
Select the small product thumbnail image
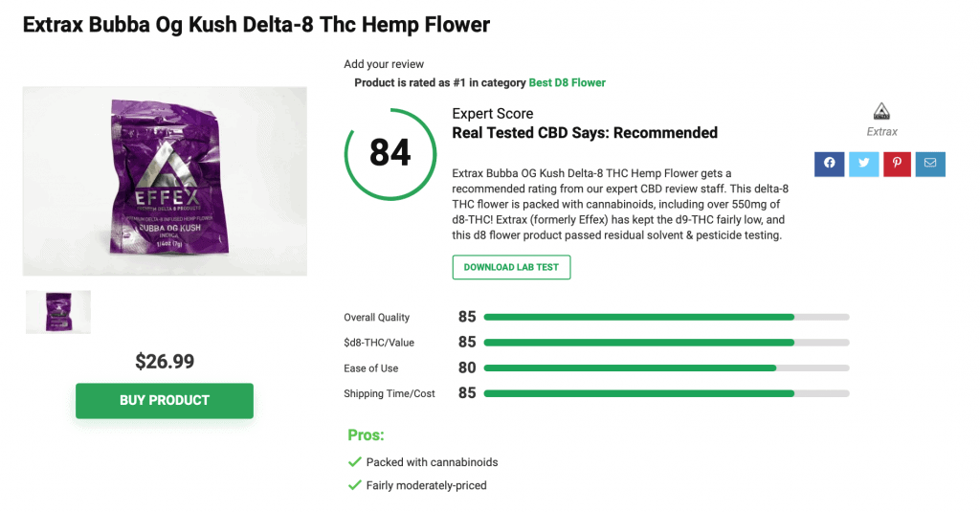point(58,311)
